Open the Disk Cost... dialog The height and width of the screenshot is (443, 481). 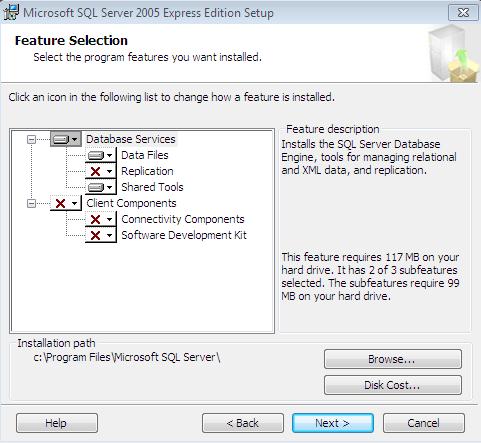tap(393, 385)
